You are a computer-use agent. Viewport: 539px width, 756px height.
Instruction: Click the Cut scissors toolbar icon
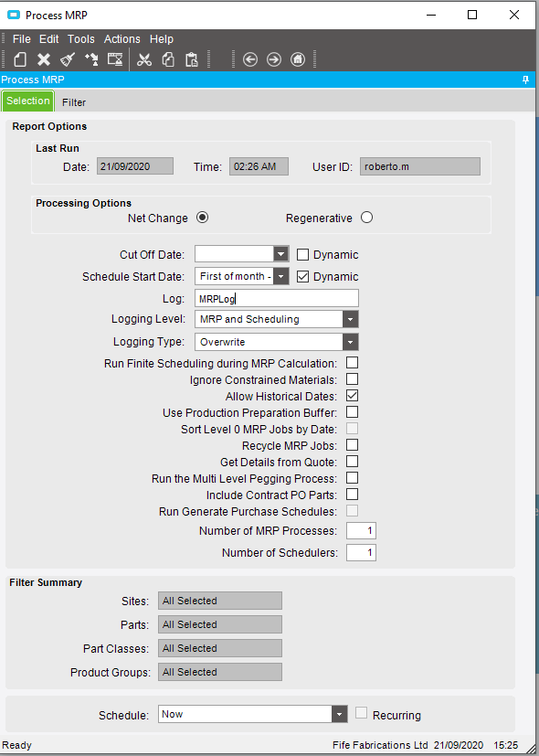pyautogui.click(x=144, y=59)
